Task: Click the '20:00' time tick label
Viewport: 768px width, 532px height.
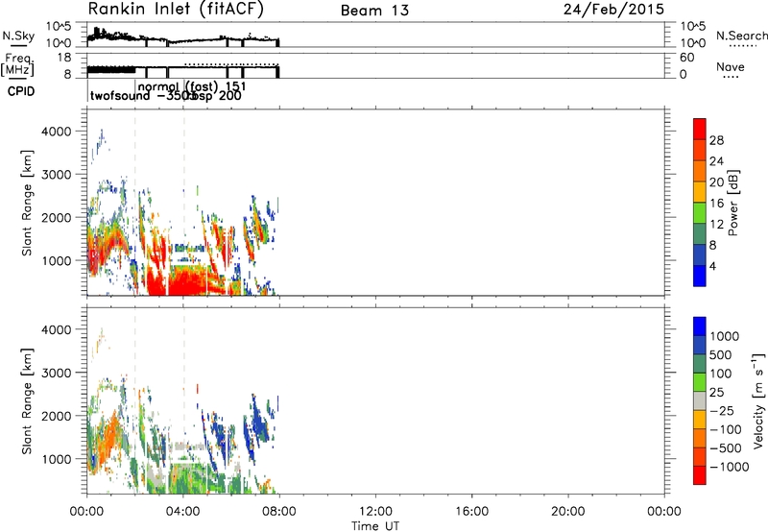Action: click(568, 512)
